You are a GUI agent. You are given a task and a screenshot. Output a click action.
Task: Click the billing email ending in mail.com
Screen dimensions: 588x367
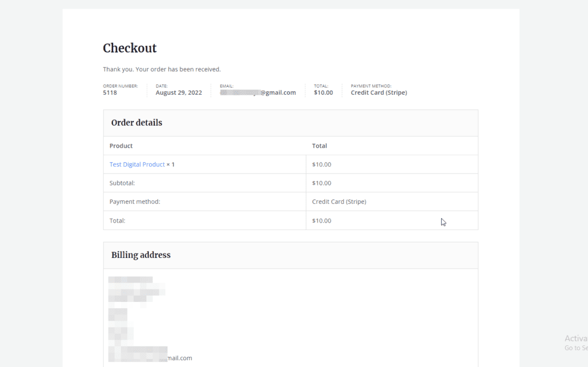click(x=150, y=358)
